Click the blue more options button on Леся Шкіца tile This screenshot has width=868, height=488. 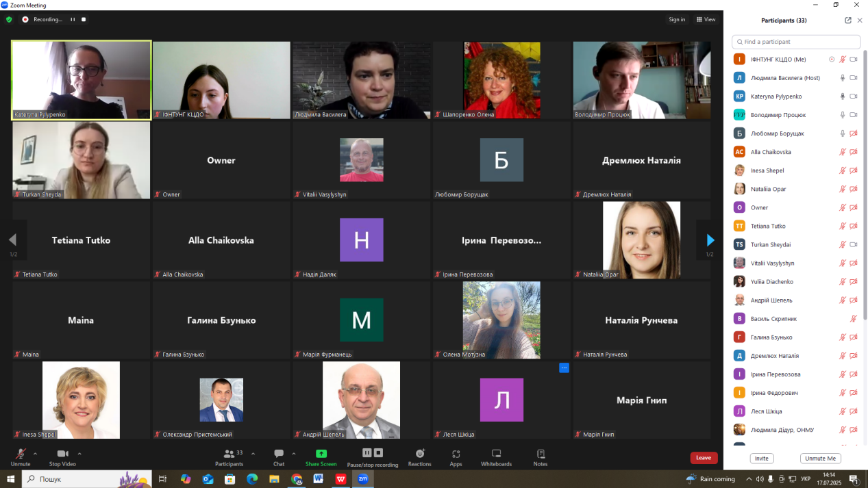tap(564, 368)
